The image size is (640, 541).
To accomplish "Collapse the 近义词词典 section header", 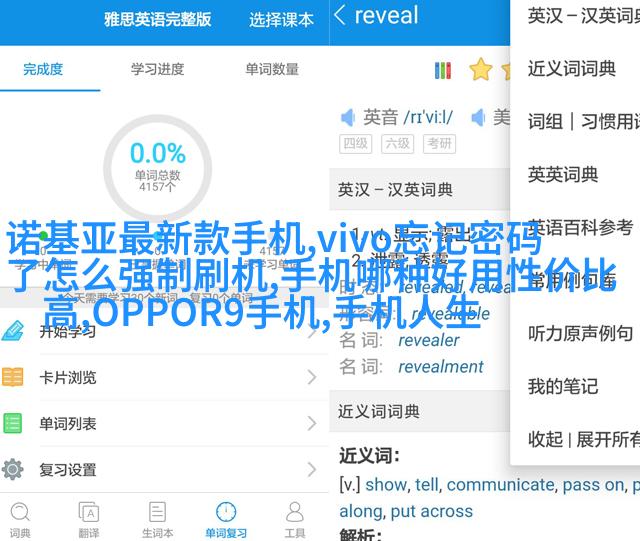I will click(420, 411).
